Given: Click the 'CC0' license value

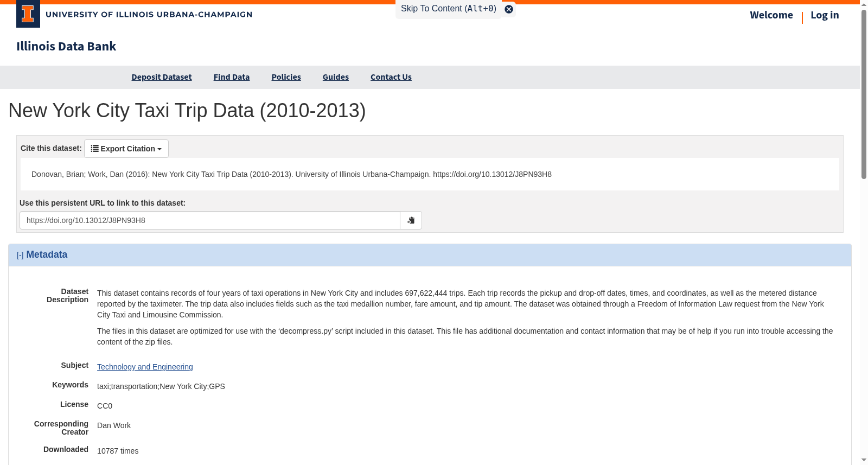Looking at the screenshot, I should tap(105, 406).
